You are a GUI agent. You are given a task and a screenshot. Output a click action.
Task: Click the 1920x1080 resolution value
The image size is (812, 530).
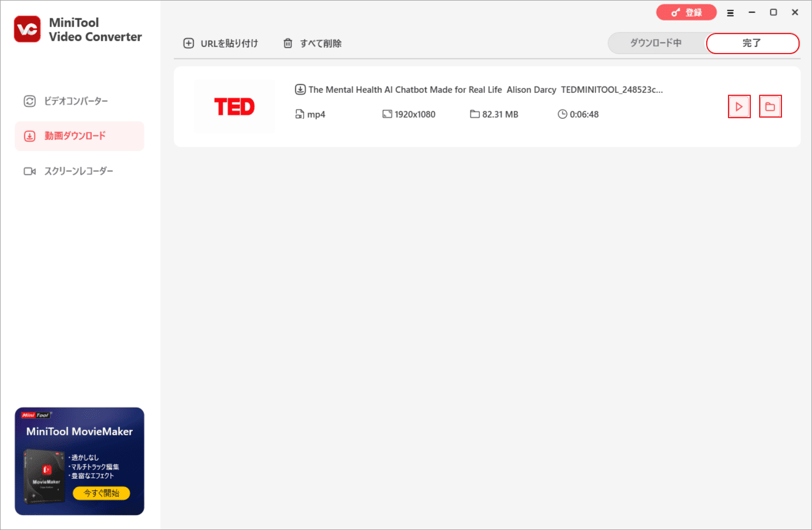click(x=415, y=115)
